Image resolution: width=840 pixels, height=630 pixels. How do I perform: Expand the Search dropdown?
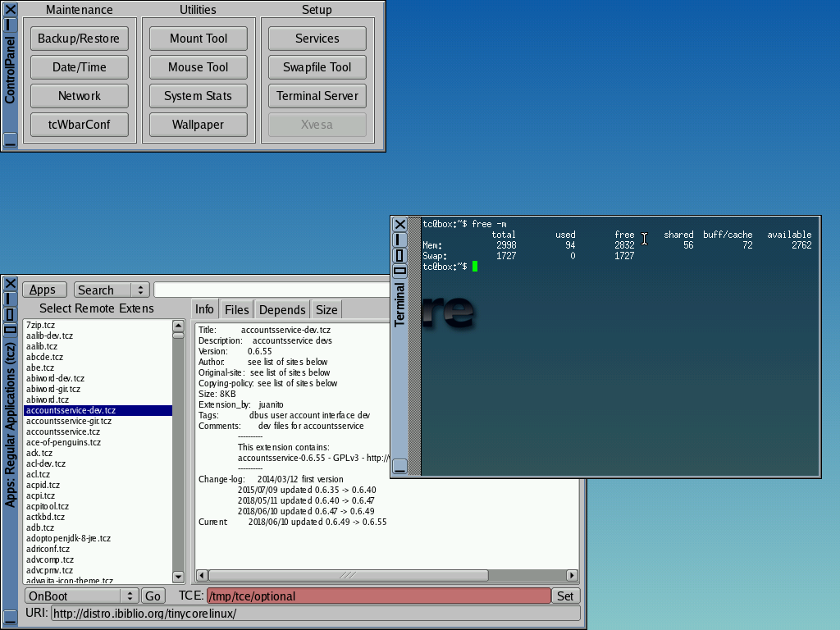pos(112,290)
